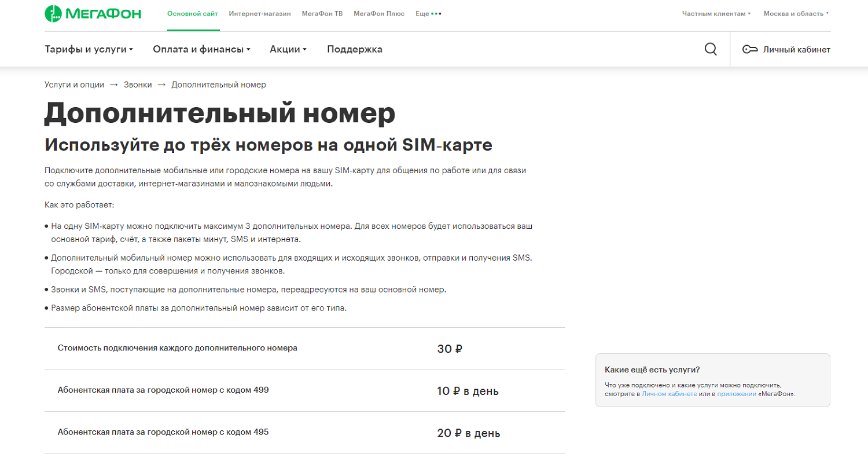Go to Интернет-магазин tab
Image resolution: width=868 pixels, height=461 pixels.
(260, 13)
